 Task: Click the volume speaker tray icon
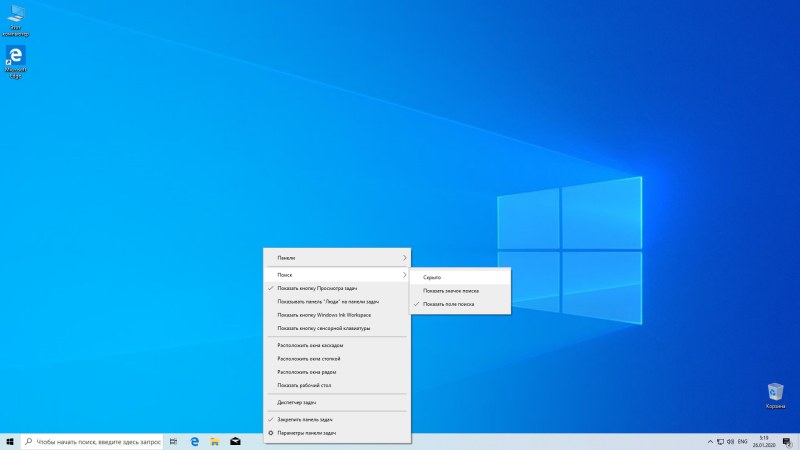coord(730,441)
